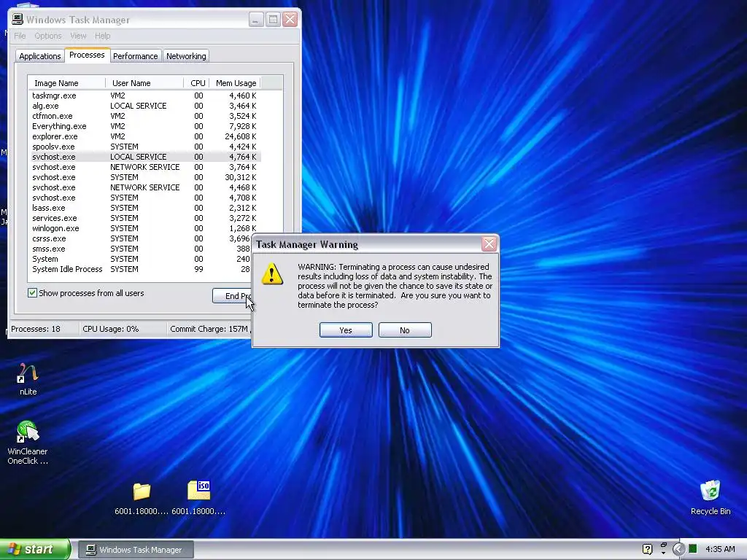The image size is (747, 560).
Task: Click the Commit Charge status bar entry
Action: tap(209, 329)
